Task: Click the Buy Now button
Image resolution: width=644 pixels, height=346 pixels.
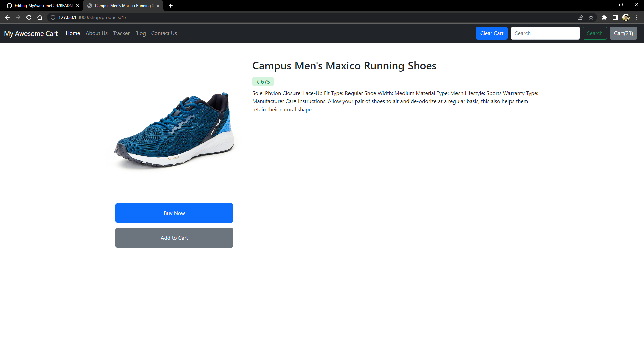Action: 174,213
